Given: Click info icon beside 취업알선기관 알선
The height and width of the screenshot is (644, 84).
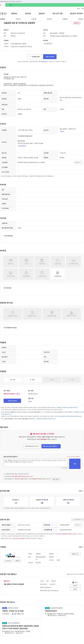Looking at the screenshot, I should (x=47, y=500).
